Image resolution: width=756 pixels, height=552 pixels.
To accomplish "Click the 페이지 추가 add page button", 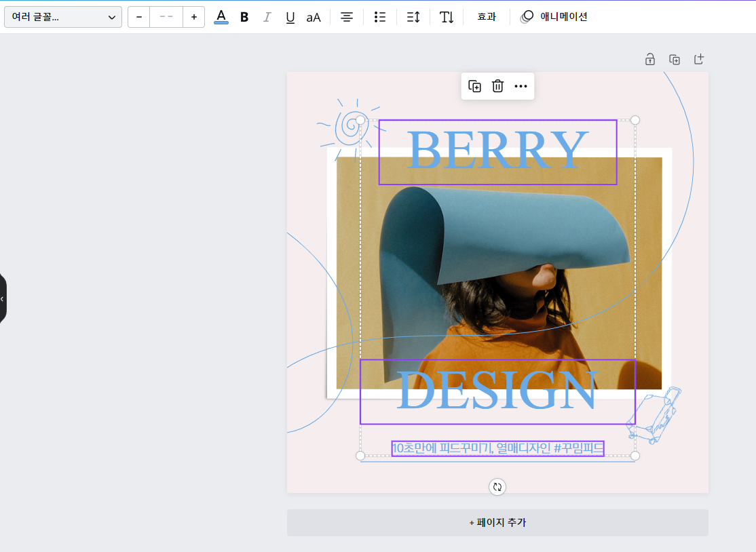I will coord(497,523).
